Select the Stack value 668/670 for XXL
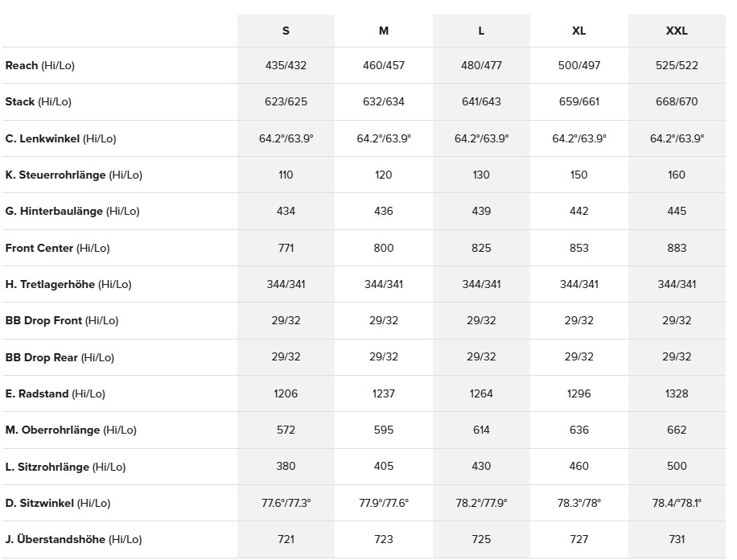This screenshot has height=560, width=737. (677, 101)
